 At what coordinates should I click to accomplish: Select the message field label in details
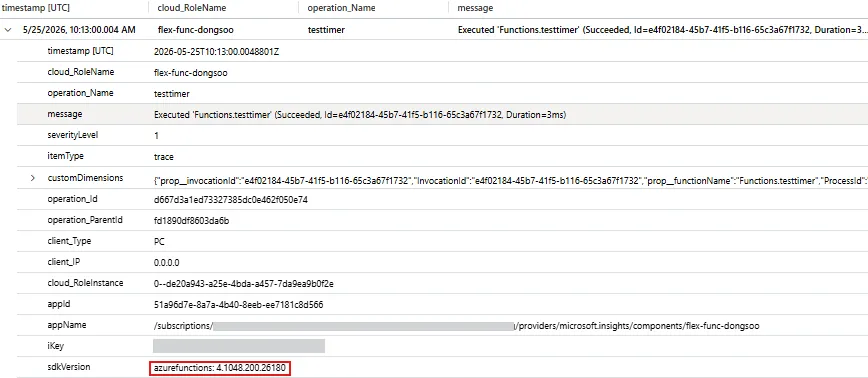point(65,115)
